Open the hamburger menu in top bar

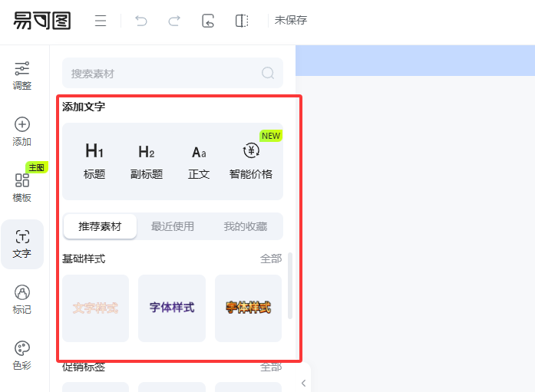coord(101,21)
